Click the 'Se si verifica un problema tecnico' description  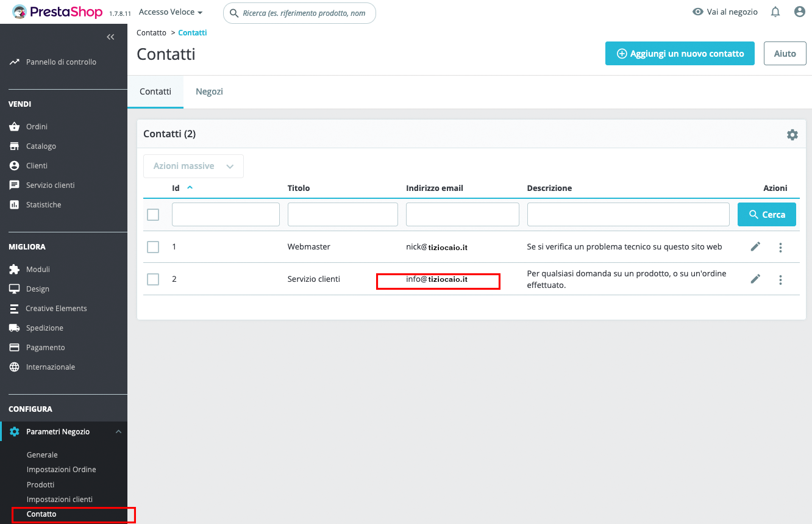tap(624, 247)
